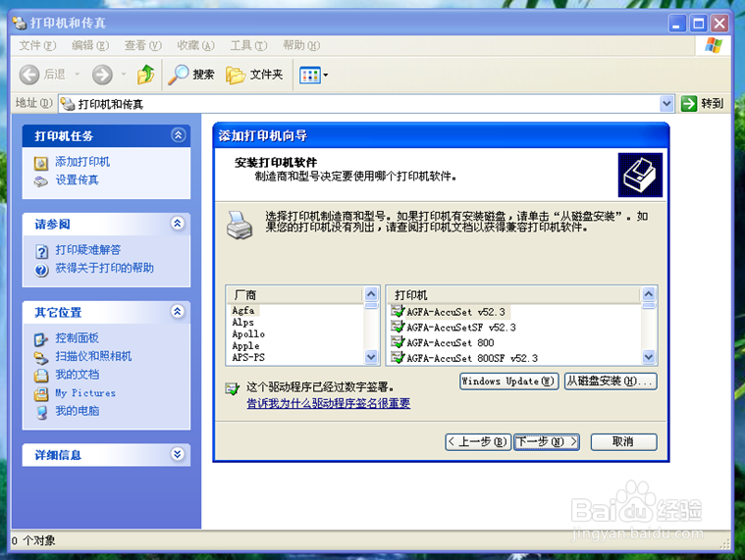745x560 pixels.
Task: Click the 控制面板 icon
Action: pyautogui.click(x=41, y=339)
